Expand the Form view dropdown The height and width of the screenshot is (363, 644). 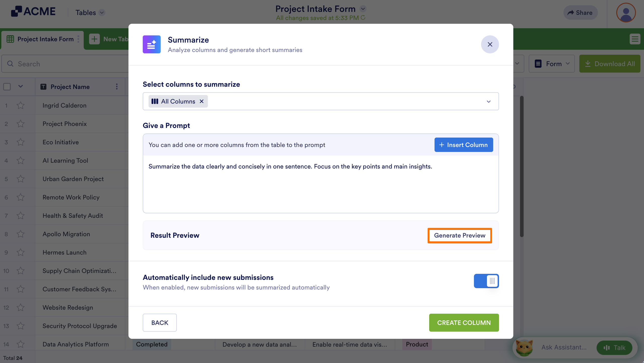(552, 64)
